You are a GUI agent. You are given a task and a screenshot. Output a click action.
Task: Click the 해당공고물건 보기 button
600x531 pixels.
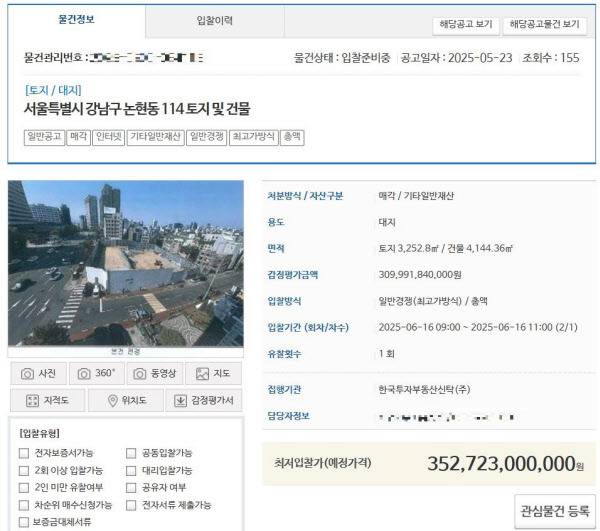pyautogui.click(x=544, y=24)
